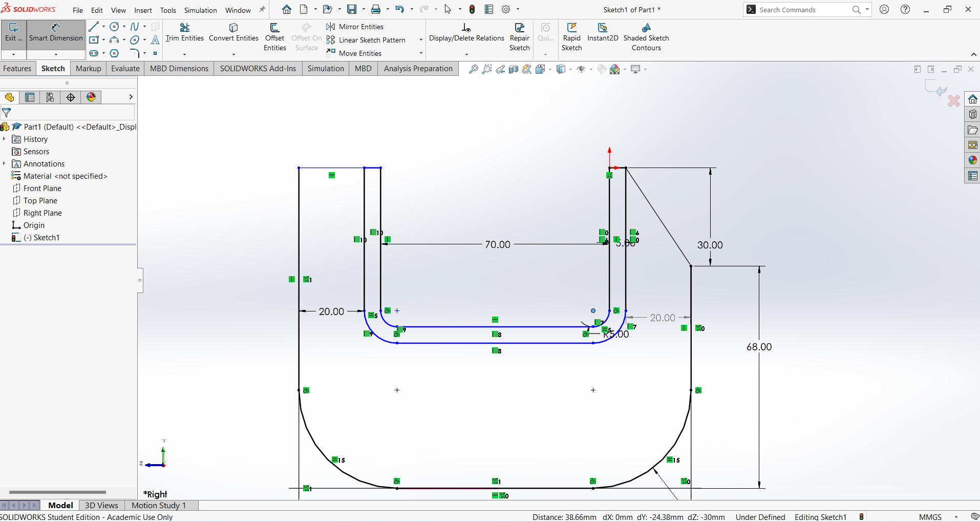Click the sketch Text tool
Screen dimensions: 980x522
click(x=155, y=40)
